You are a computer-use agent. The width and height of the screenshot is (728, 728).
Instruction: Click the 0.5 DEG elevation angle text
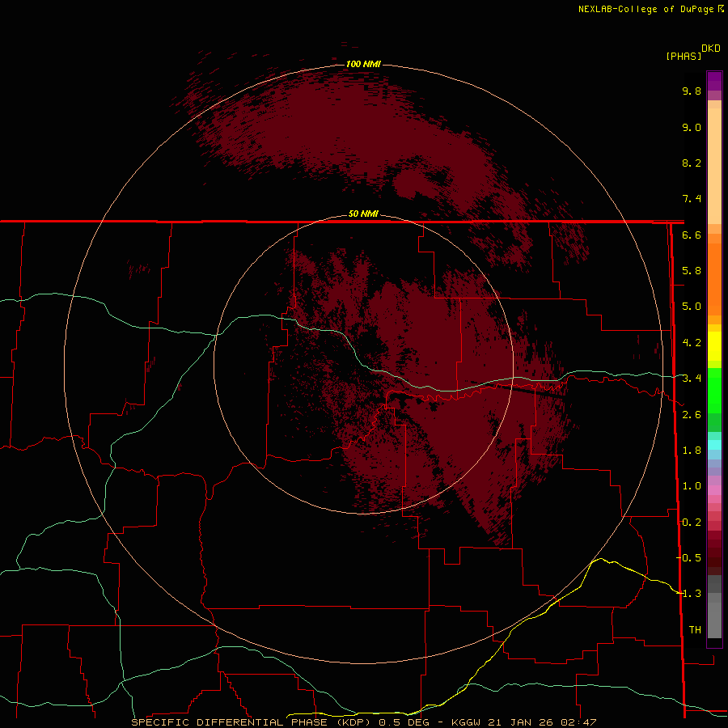click(404, 722)
